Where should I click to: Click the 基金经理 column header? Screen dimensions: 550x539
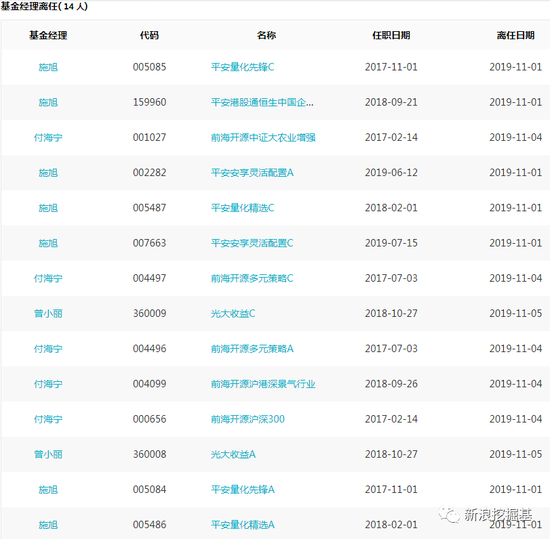pyautogui.click(x=48, y=35)
